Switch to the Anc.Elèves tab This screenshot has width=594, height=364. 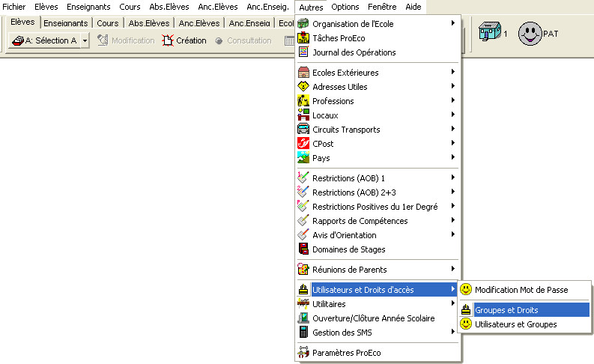click(199, 23)
